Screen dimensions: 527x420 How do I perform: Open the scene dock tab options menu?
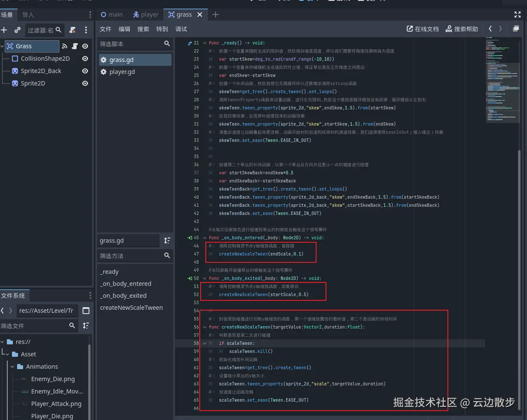[90, 15]
